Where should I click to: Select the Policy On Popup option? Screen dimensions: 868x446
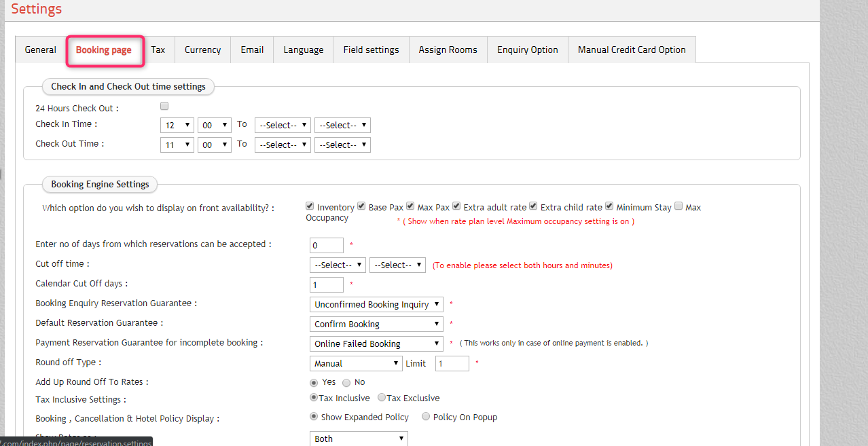click(426, 417)
